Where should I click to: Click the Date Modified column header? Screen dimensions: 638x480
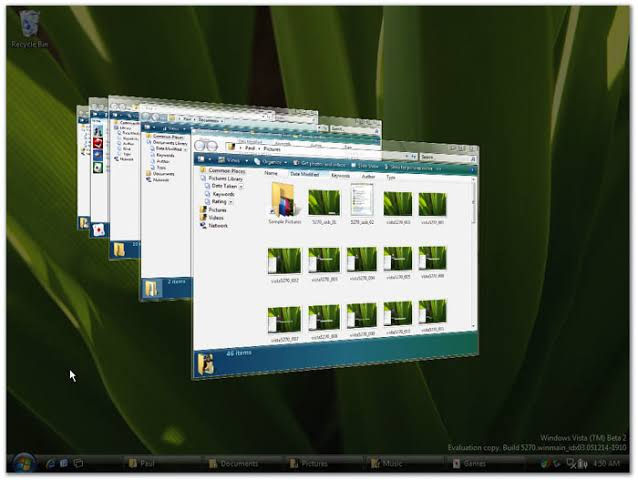[x=304, y=174]
